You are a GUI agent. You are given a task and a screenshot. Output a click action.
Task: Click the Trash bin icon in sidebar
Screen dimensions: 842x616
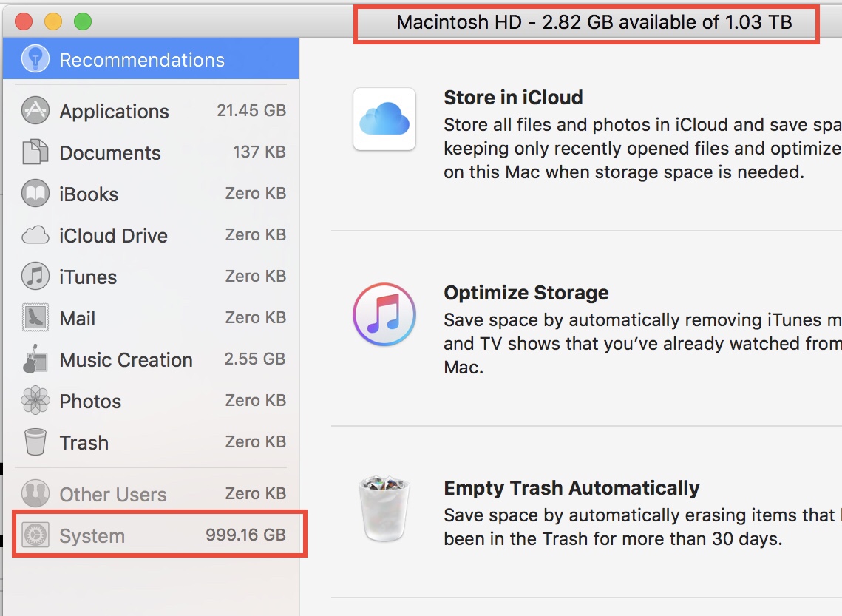tap(35, 441)
